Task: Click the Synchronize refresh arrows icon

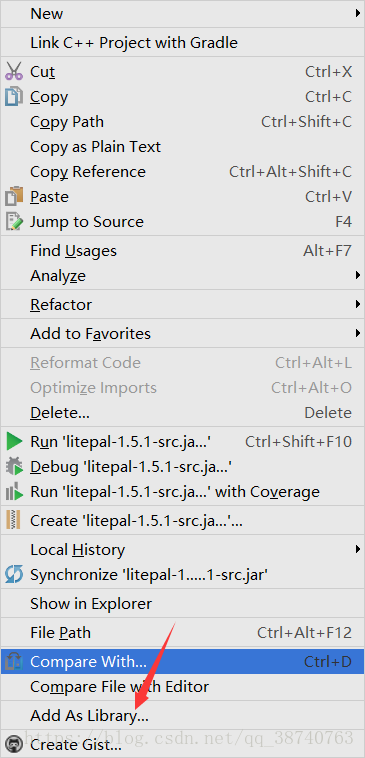Action: 14,575
